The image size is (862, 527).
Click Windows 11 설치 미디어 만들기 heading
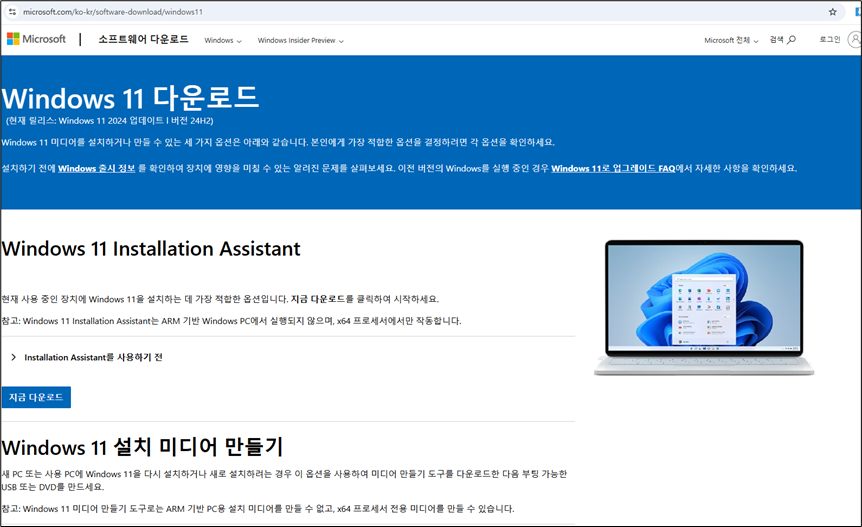[x=142, y=447]
